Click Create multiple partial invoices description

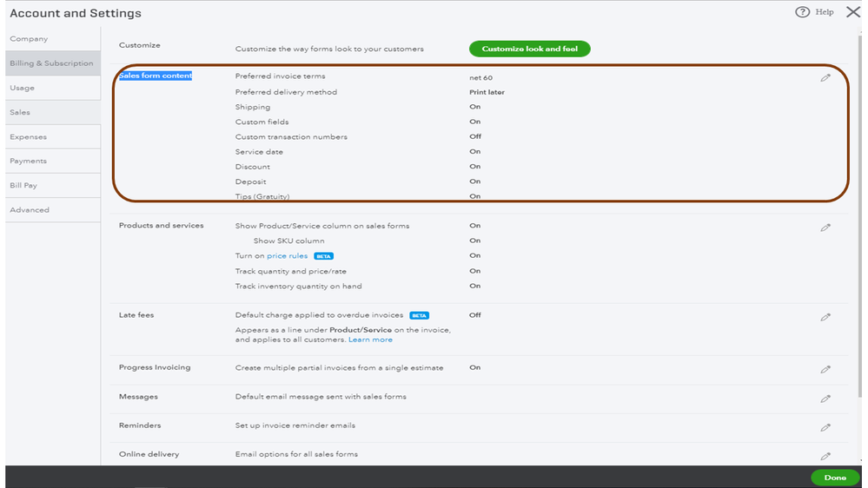pos(339,368)
